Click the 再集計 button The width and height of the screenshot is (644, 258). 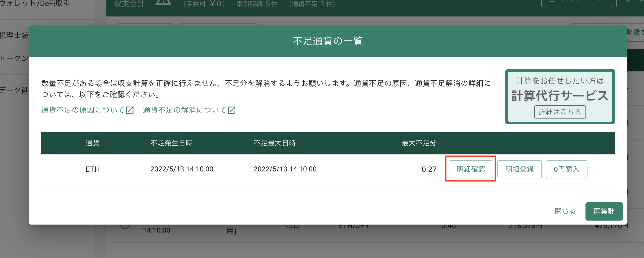coord(604,211)
